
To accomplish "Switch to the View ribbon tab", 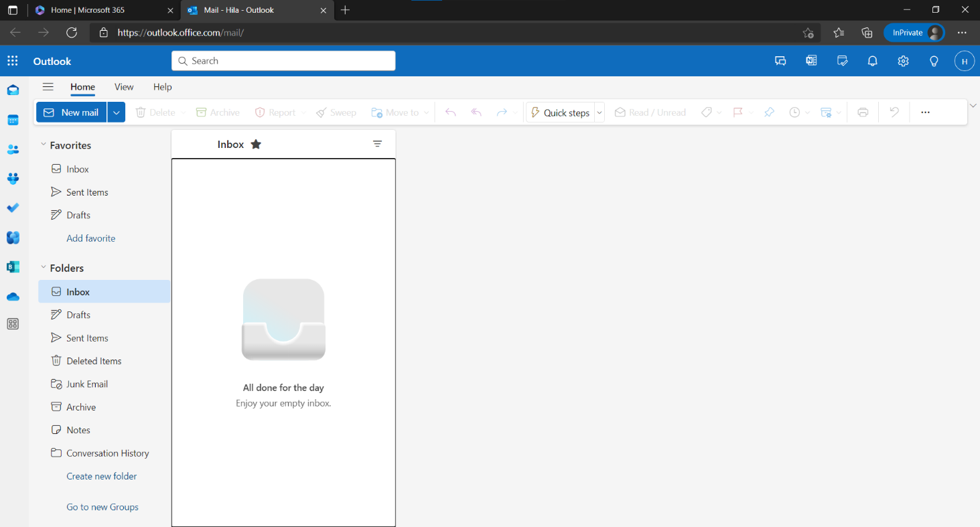I will [x=124, y=87].
